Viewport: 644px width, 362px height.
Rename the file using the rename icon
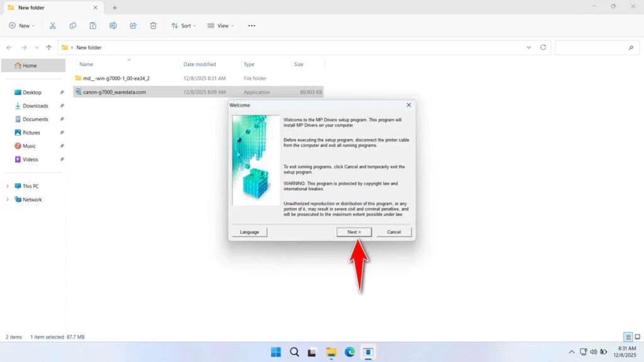(x=113, y=25)
